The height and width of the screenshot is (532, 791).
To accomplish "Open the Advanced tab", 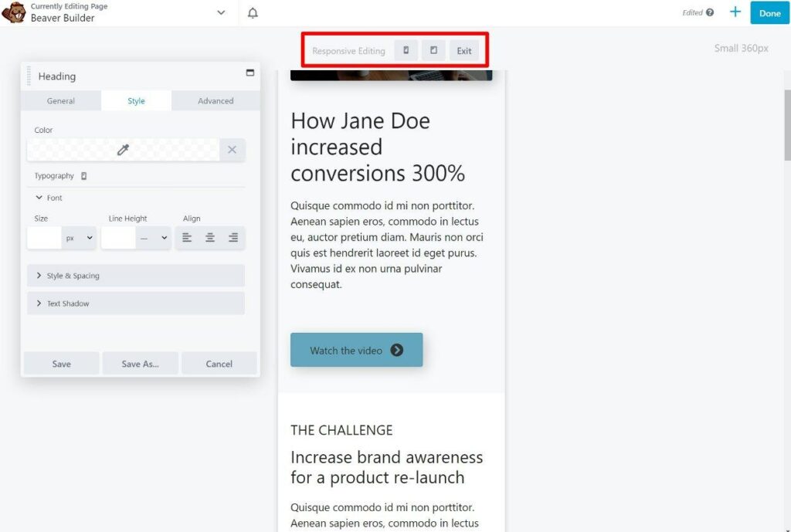I will pyautogui.click(x=216, y=101).
